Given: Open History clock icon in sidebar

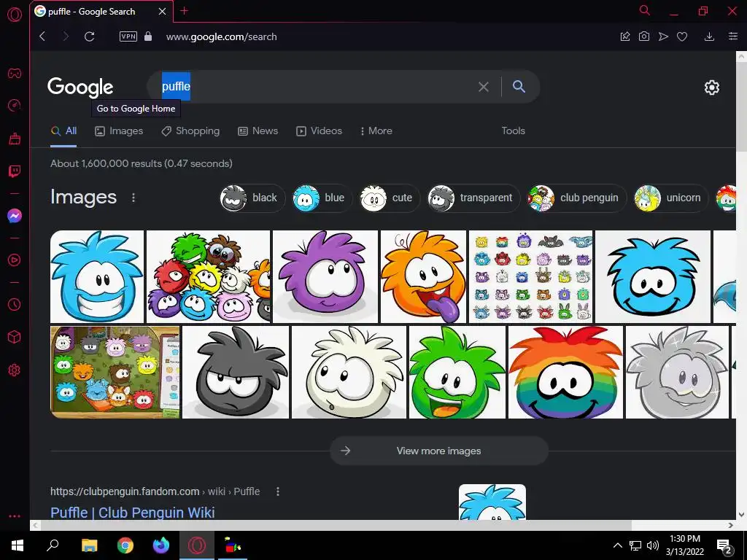Looking at the screenshot, I should [15, 304].
